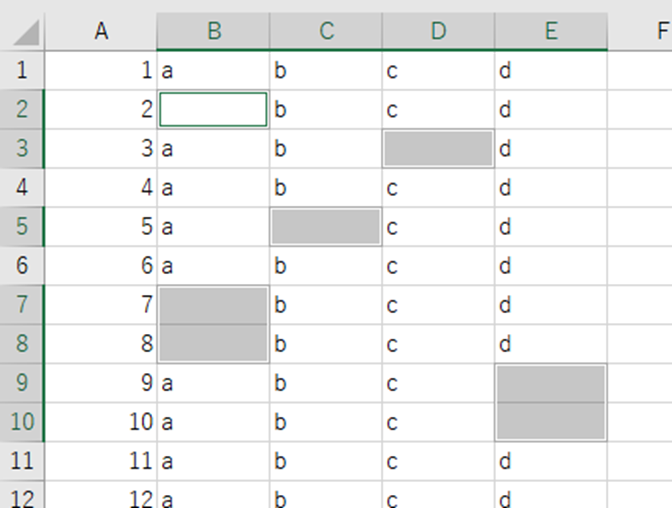Viewport: 672px width, 508px height.
Task: Click the Select All corner triangle
Action: pos(24,31)
